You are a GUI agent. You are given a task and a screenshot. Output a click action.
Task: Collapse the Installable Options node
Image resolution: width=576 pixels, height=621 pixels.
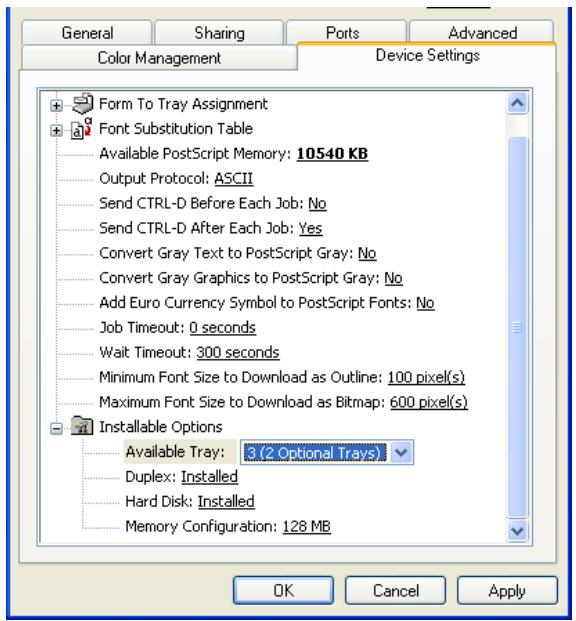[x=57, y=429]
